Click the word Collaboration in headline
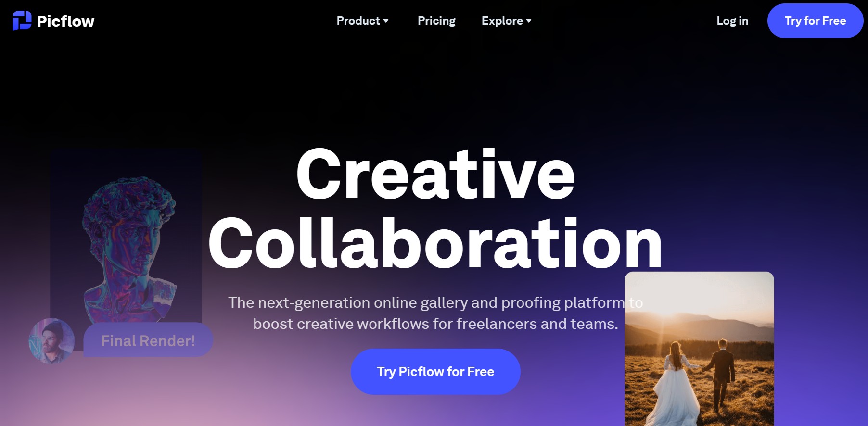Image resolution: width=868 pixels, height=426 pixels. pos(435,244)
